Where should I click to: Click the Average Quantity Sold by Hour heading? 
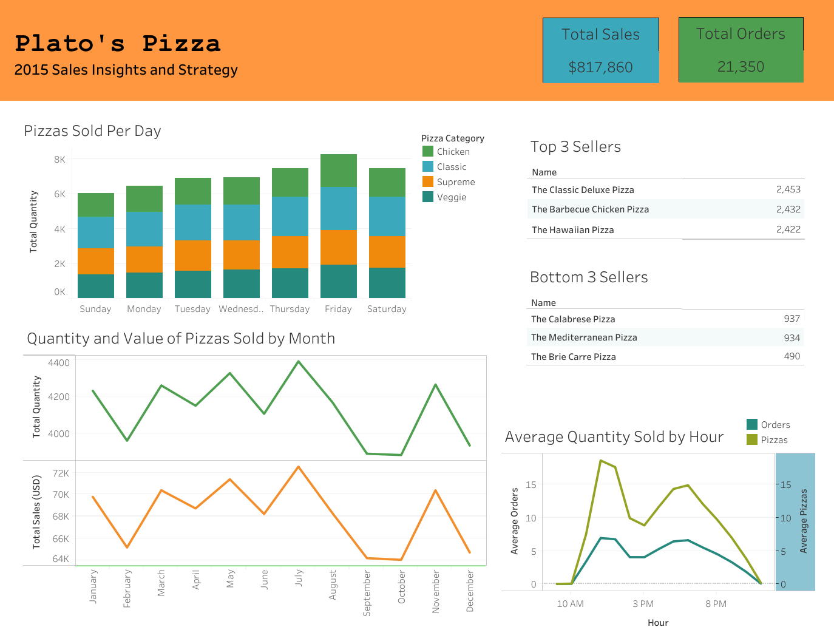point(614,437)
